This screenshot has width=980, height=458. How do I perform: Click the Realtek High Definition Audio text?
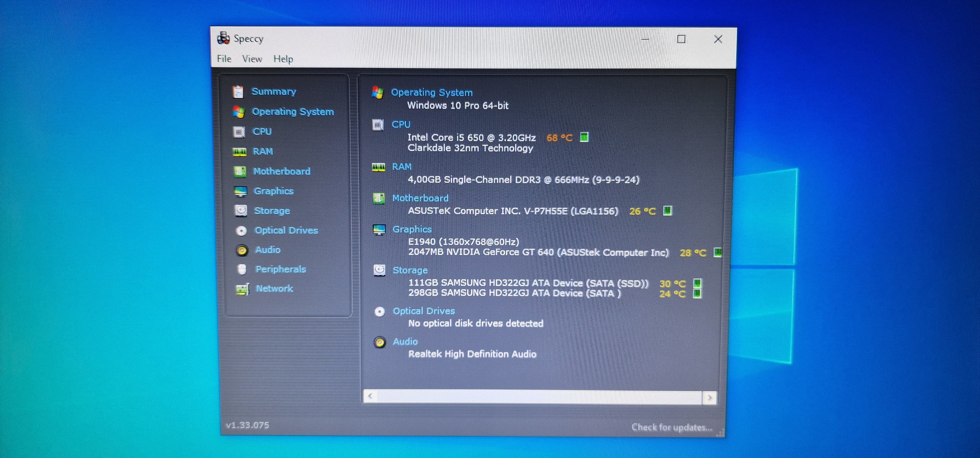(x=472, y=354)
